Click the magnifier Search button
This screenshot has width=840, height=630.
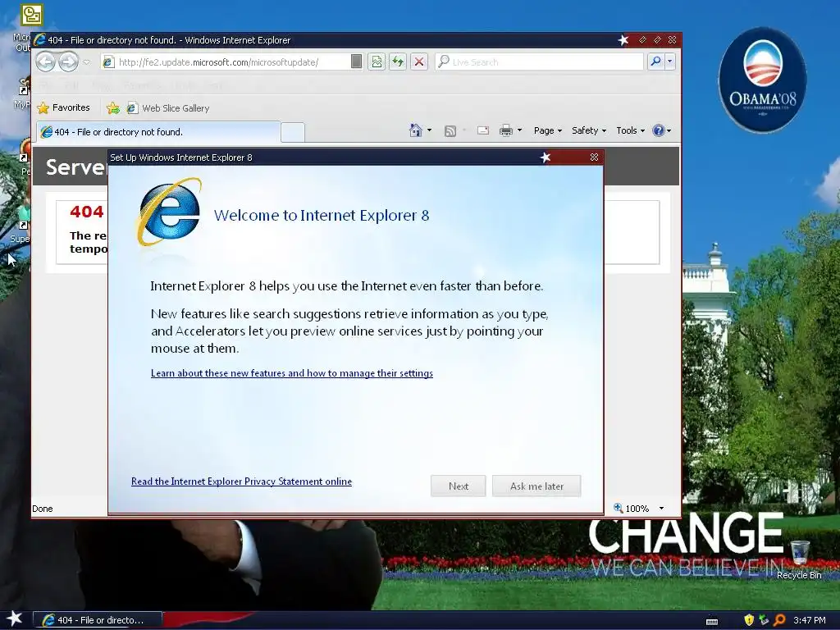click(x=655, y=62)
